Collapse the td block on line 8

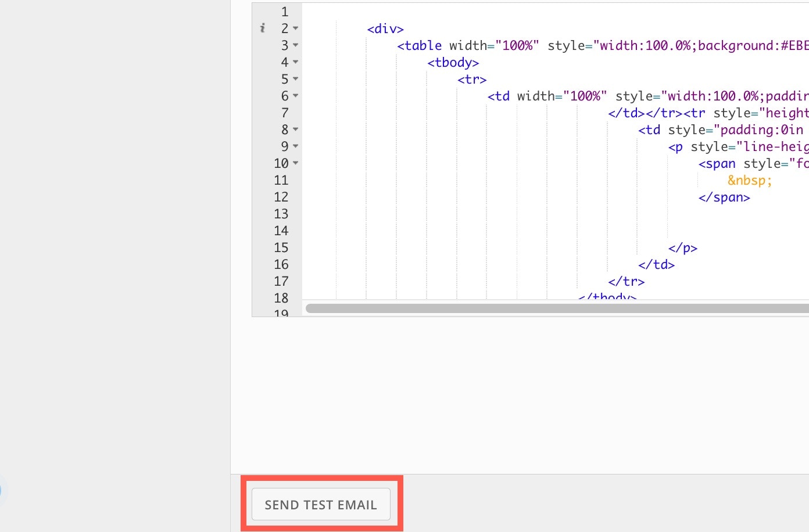click(295, 130)
